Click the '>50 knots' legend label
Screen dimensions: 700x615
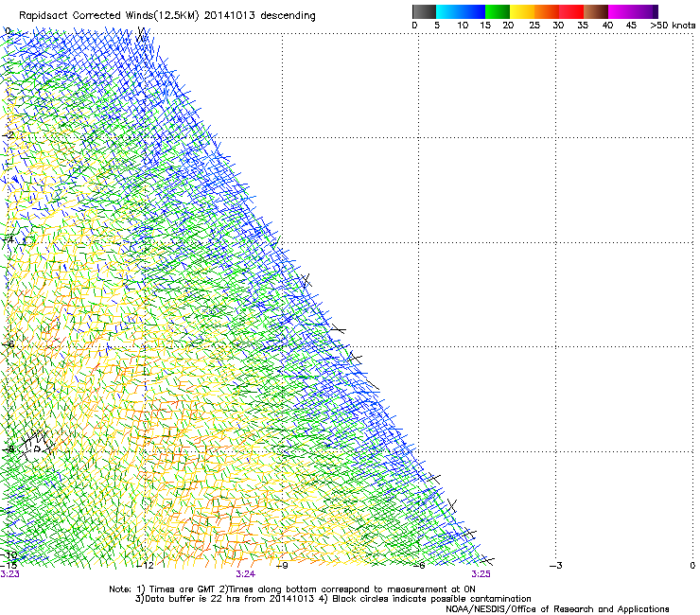[673, 26]
